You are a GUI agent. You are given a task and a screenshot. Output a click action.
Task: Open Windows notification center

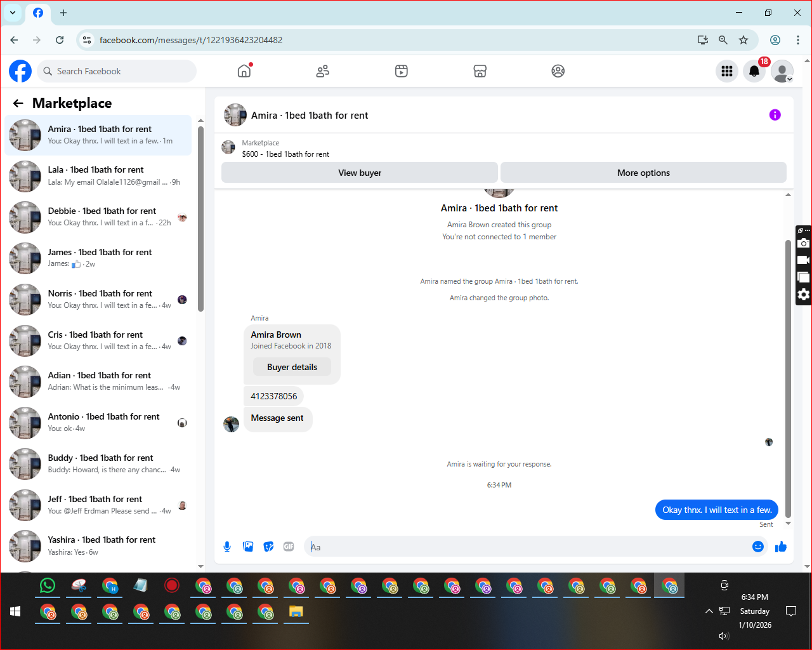[791, 611]
